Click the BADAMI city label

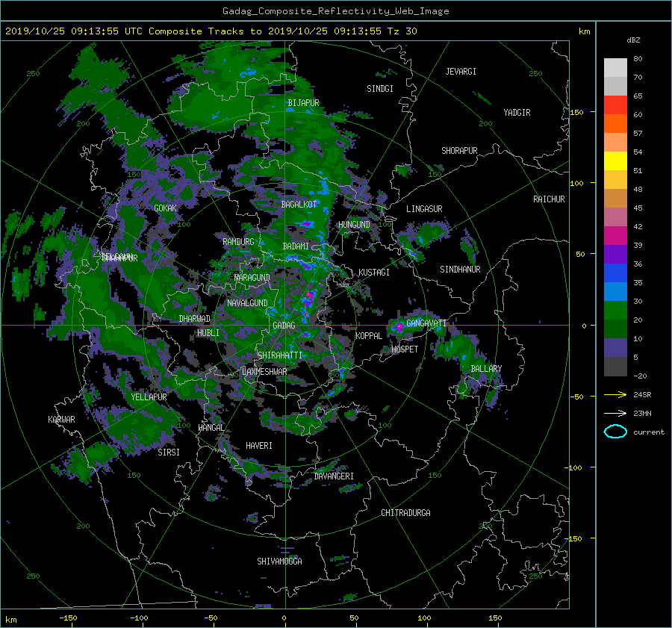pyautogui.click(x=296, y=246)
